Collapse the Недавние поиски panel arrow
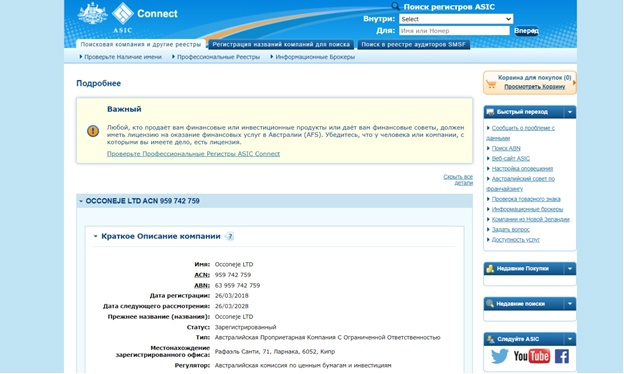 click(x=569, y=304)
